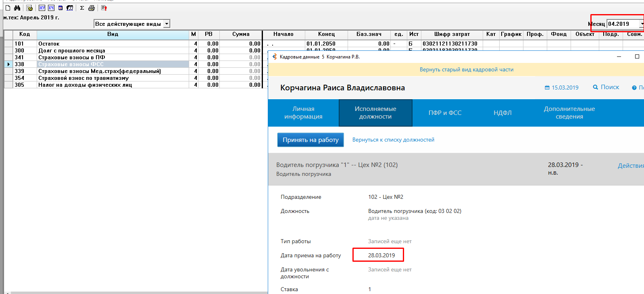644x294 pixels.
Task: Click the Кадровые данные window app icon
Action: point(275,56)
